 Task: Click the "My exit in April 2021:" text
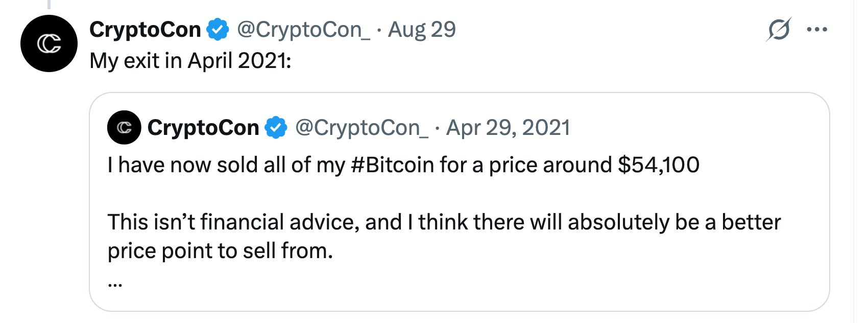[x=190, y=61]
